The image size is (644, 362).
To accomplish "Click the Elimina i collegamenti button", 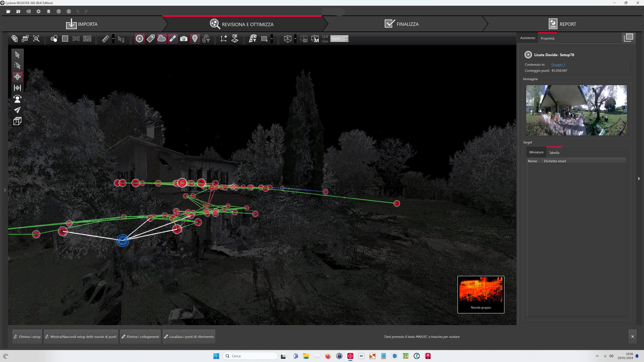I will (x=140, y=337).
